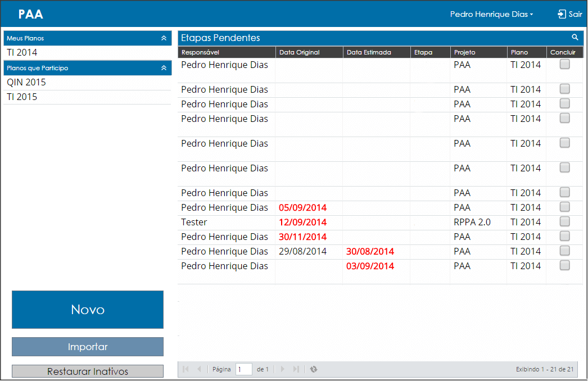
Task: Click the Plano column header
Action: coord(527,52)
